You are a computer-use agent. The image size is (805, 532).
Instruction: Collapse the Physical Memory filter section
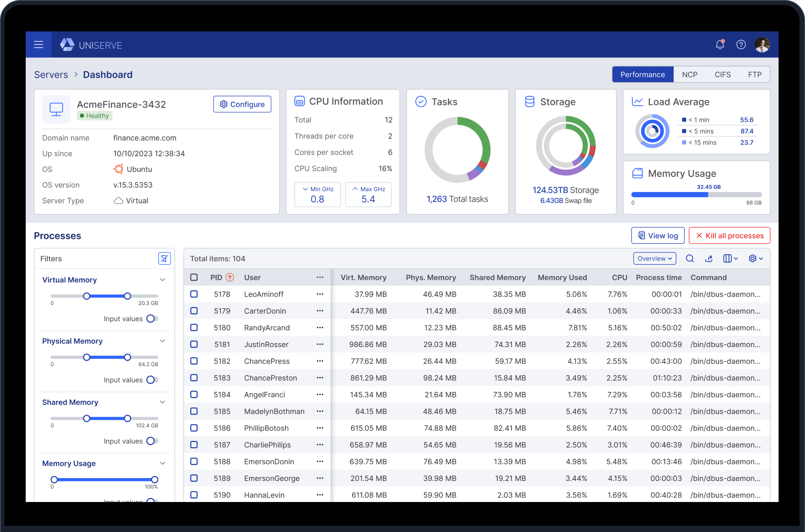click(x=162, y=341)
